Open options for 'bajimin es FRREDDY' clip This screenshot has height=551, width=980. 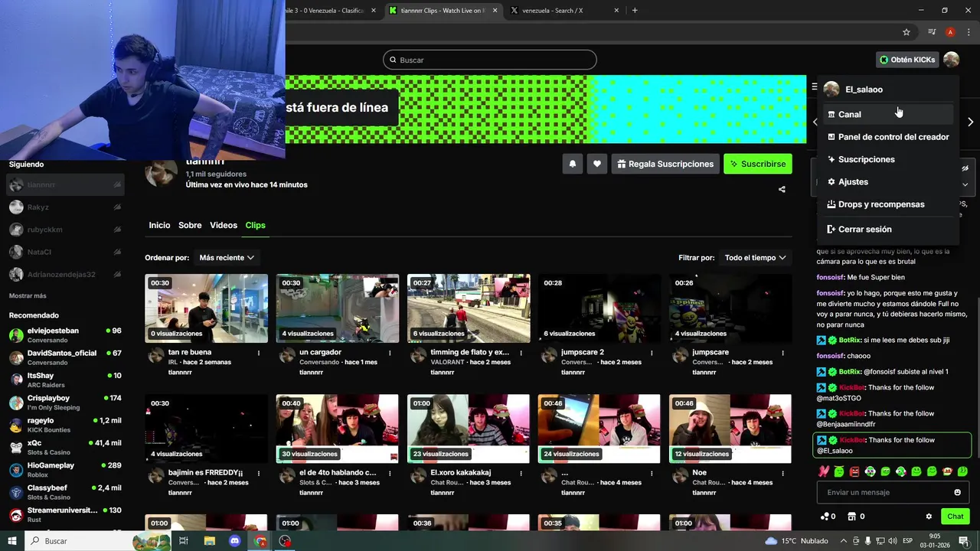coord(259,473)
